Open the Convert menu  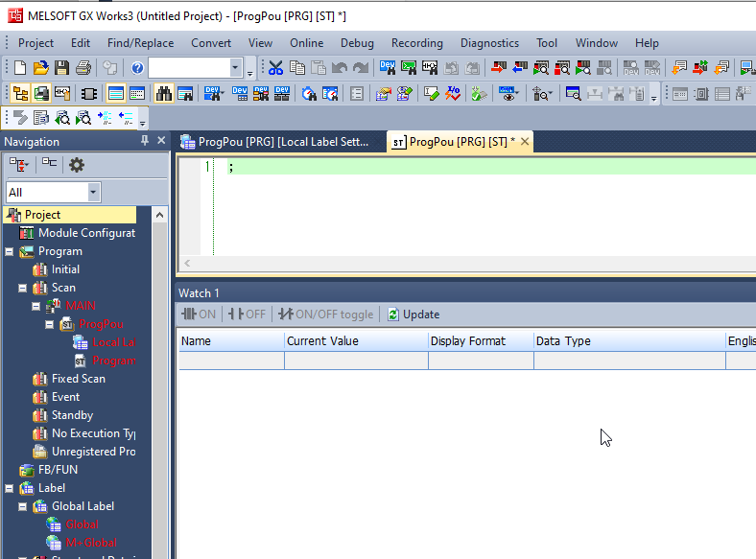[211, 43]
